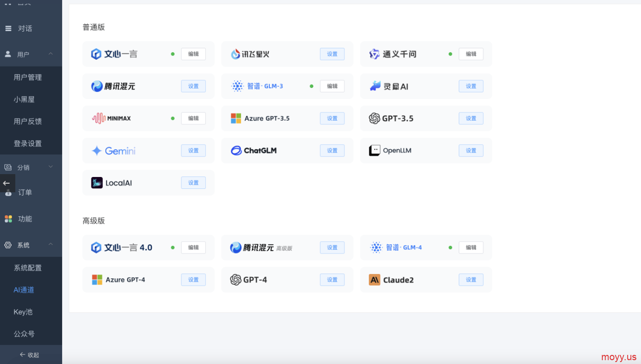Click 设置 for ChatGLM

332,151
